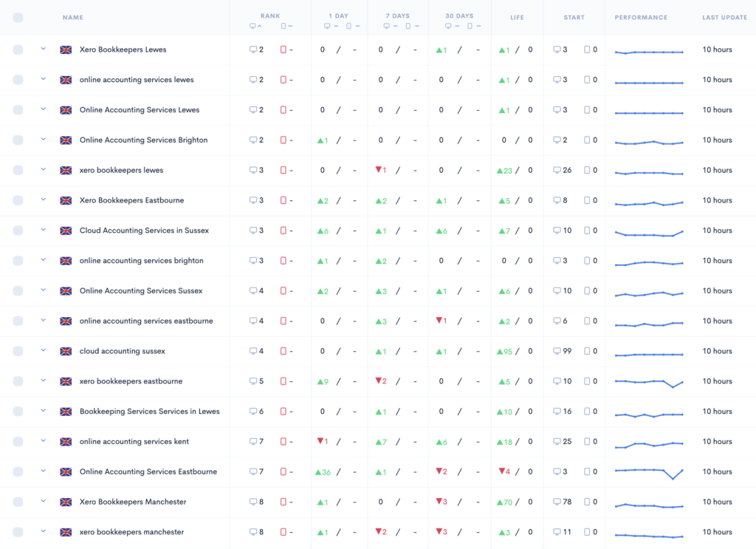Click red down arrow in 1 Day for online accounting services kent

click(x=323, y=441)
